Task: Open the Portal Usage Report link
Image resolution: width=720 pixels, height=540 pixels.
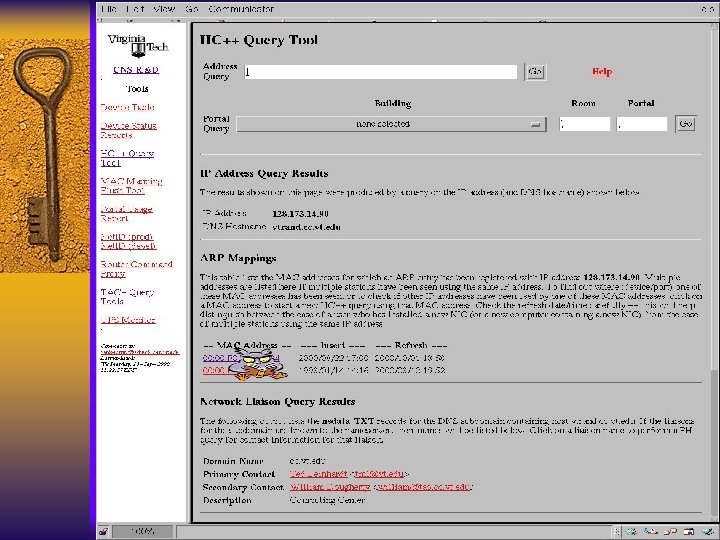Action: 126,214
